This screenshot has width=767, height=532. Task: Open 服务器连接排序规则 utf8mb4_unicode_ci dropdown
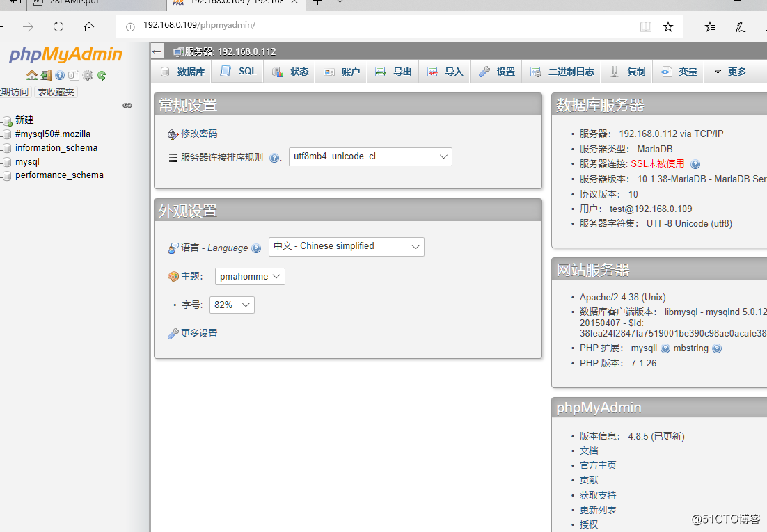[370, 156]
